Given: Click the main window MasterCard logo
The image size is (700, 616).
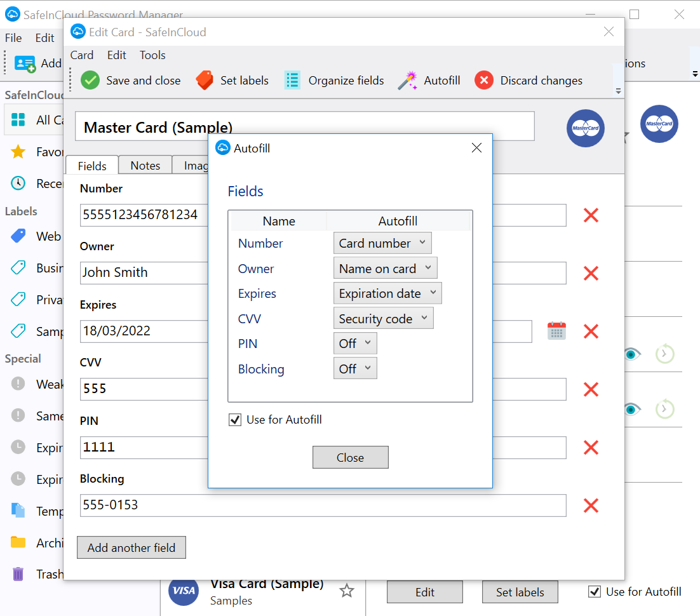Looking at the screenshot, I should tap(659, 124).
